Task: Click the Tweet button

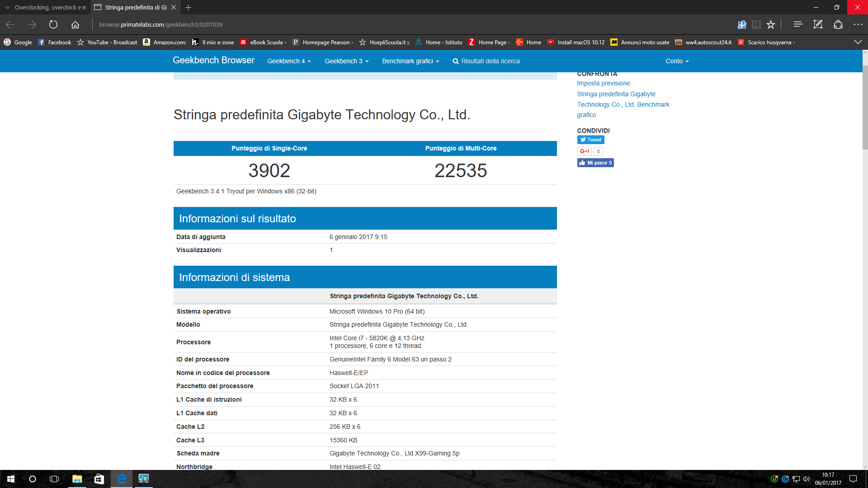Action: click(x=590, y=140)
